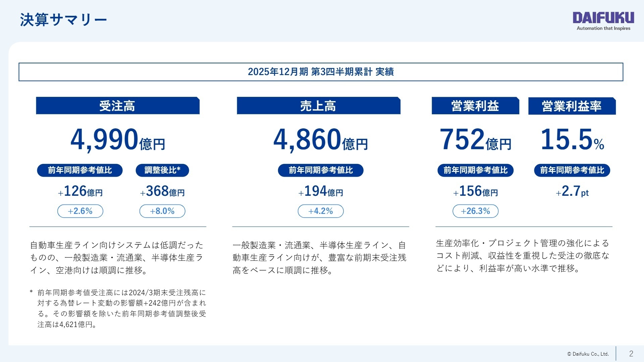This screenshot has height=362, width=644.
Task: Toggle the +2.6% percentage badge
Action: (80, 211)
